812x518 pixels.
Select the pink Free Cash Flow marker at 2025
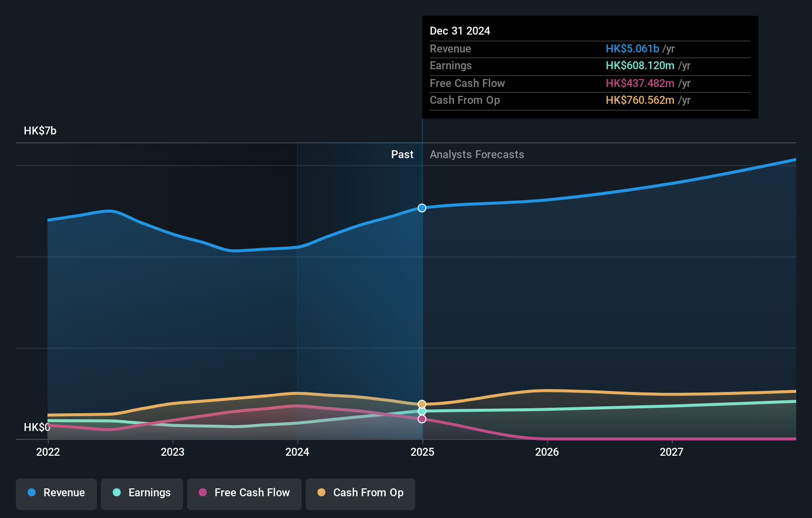[422, 419]
